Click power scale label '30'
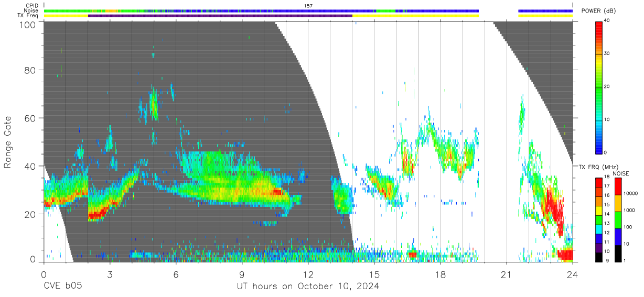Viewport: 644px width, 297px height. [608, 53]
